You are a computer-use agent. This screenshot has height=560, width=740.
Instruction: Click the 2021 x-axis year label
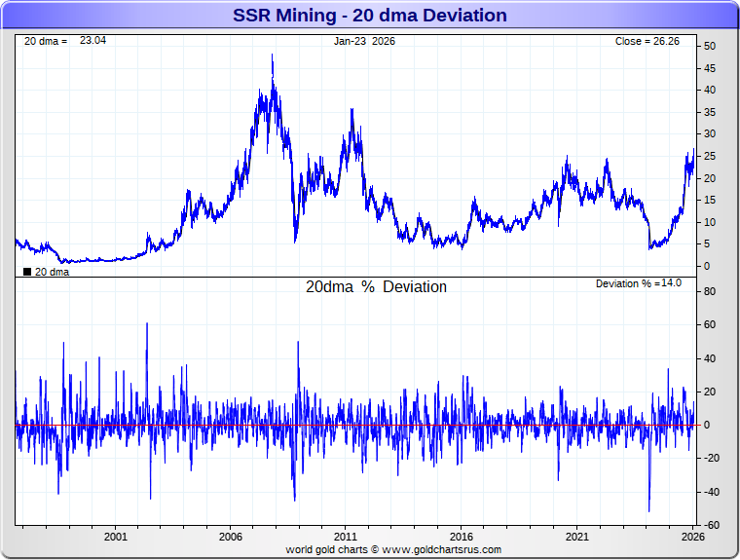click(577, 537)
